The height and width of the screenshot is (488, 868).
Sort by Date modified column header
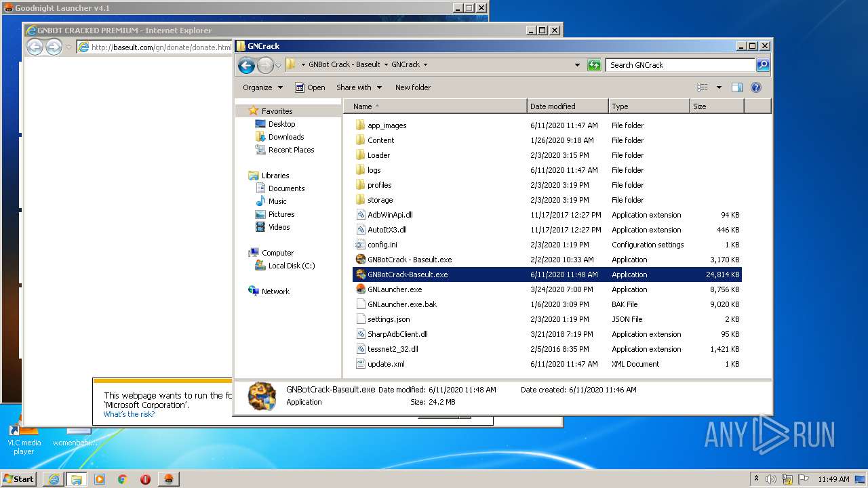(568, 106)
